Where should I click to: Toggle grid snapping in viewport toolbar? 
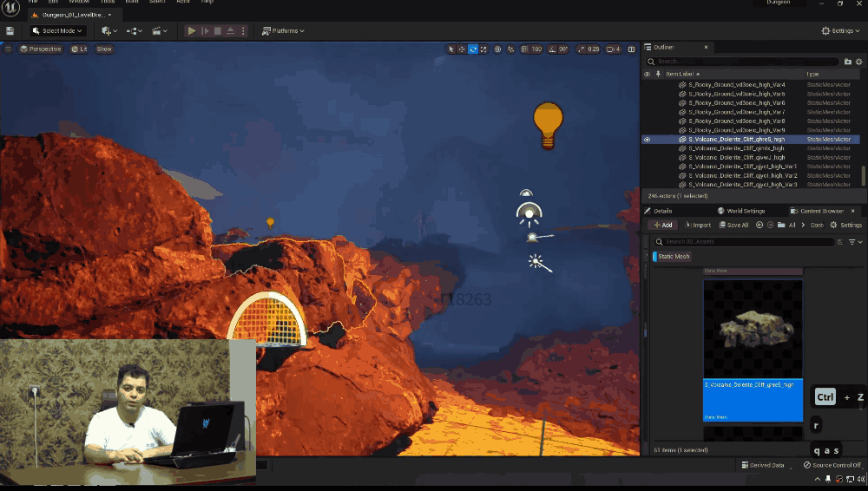[x=523, y=49]
